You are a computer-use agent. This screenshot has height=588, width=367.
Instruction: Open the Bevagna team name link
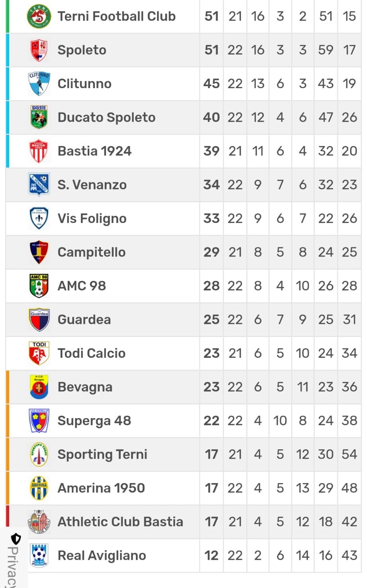[85, 387]
